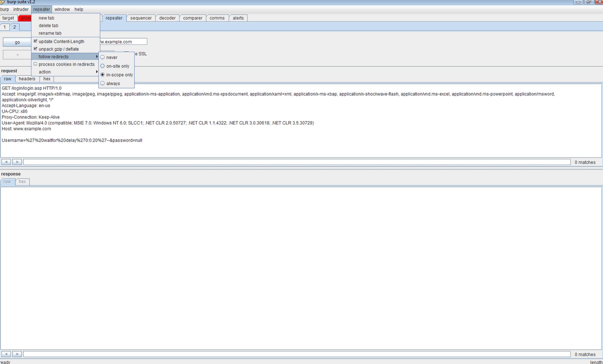The image size is (603, 364).
Task: Toggle update Content-Length checkbox
Action: [35, 41]
